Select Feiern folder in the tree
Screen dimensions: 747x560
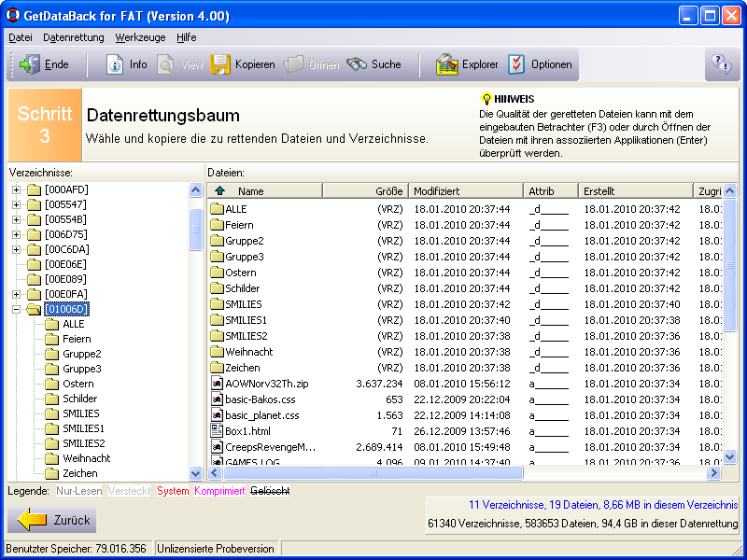click(77, 339)
